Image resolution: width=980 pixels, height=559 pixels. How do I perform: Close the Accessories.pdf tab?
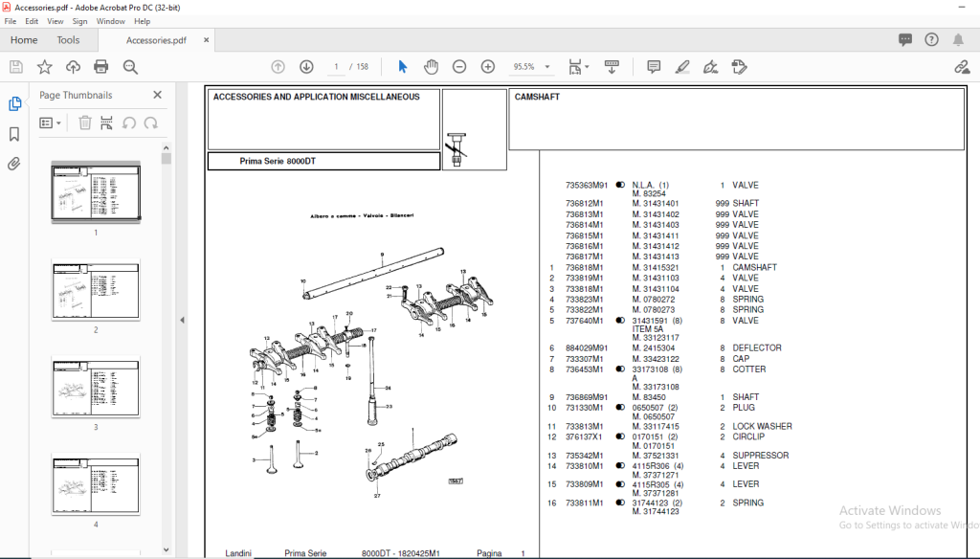[x=207, y=40]
